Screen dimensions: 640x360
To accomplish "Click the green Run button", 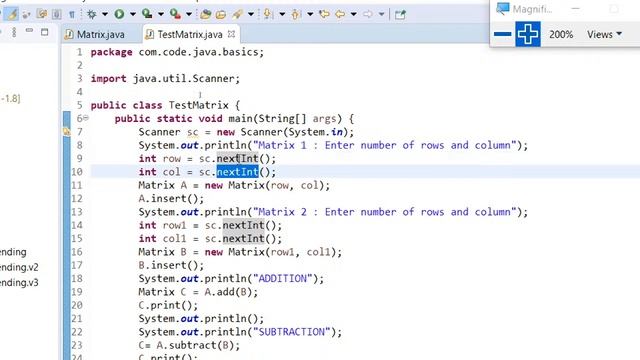I will pos(119,14).
